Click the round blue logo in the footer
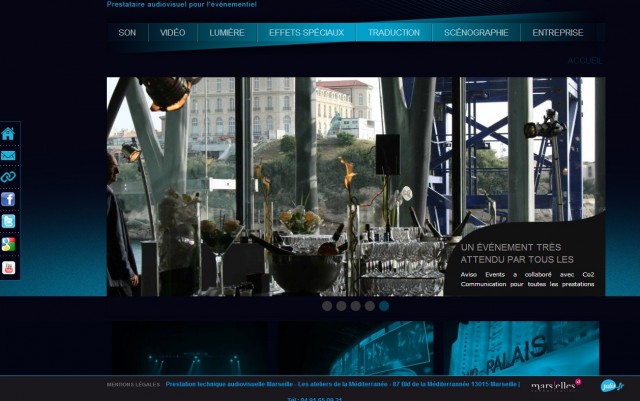Screen dimensions: 640x401 [x=612, y=385]
